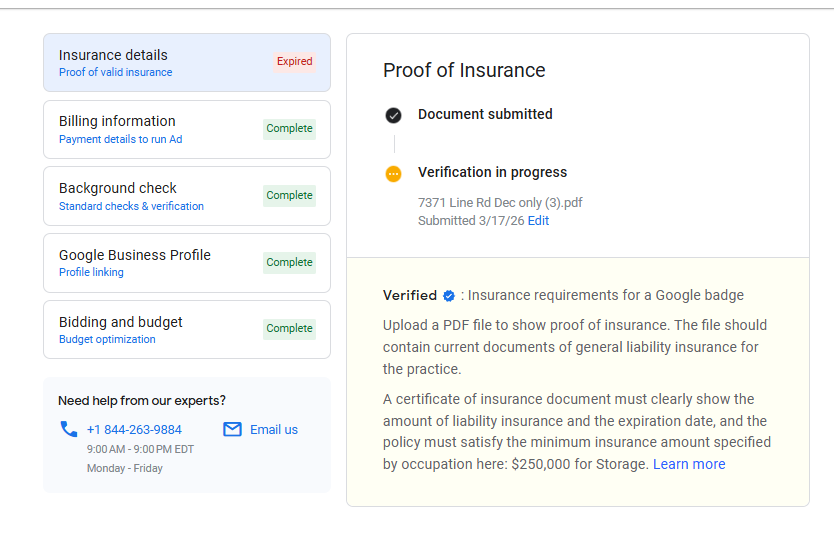Click the Proof of Insurance heading
Viewport: 834px width, 533px height.
pos(464,70)
